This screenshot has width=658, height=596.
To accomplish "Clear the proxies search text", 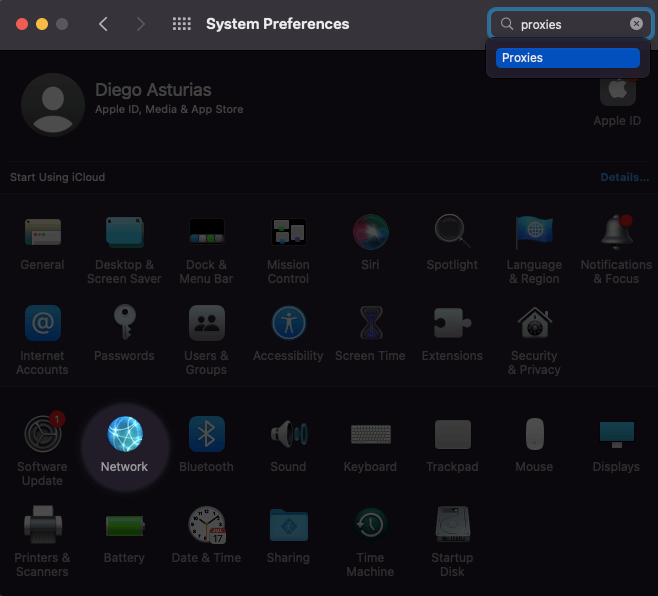I will 636,24.
